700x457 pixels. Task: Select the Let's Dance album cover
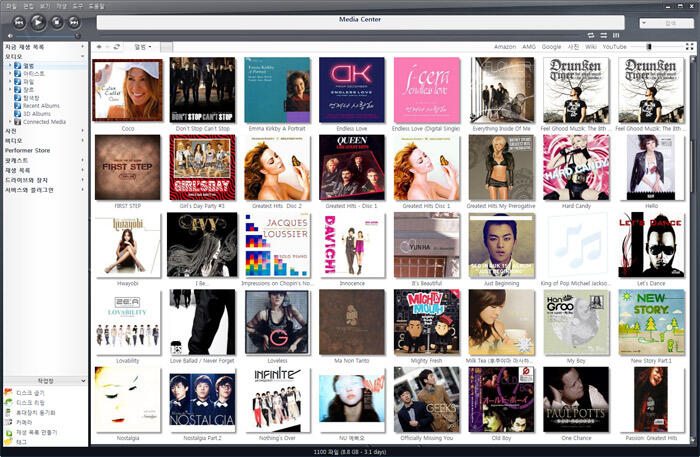pyautogui.click(x=651, y=245)
